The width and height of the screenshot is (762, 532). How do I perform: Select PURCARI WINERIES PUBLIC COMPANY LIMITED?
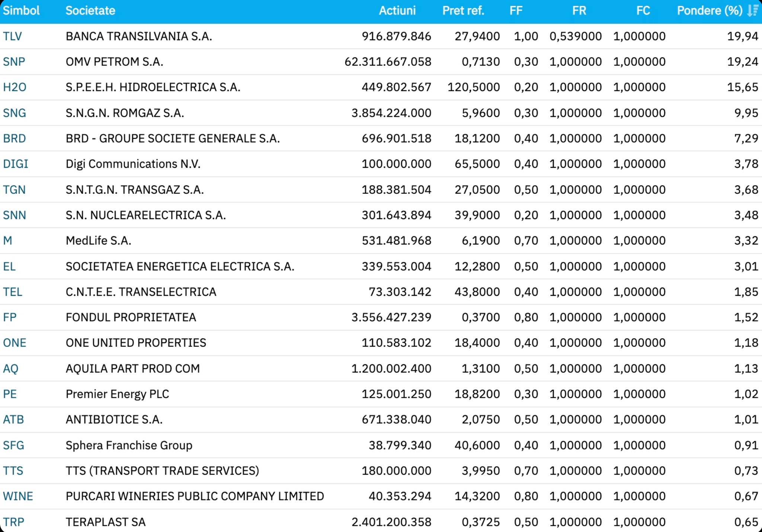tap(195, 496)
